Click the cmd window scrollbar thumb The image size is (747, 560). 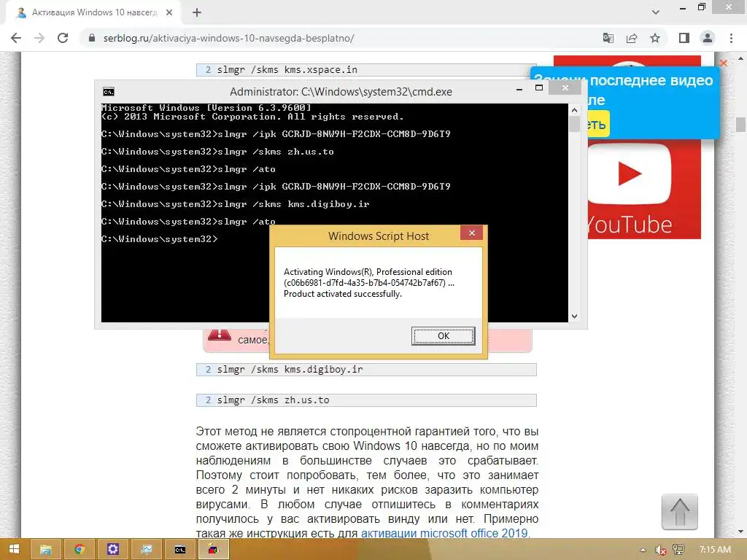pos(575,124)
